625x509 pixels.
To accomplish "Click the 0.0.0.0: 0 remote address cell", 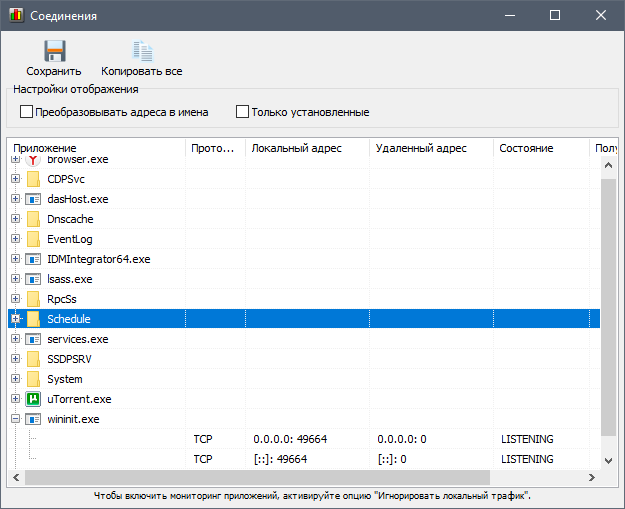I will pyautogui.click(x=402, y=439).
